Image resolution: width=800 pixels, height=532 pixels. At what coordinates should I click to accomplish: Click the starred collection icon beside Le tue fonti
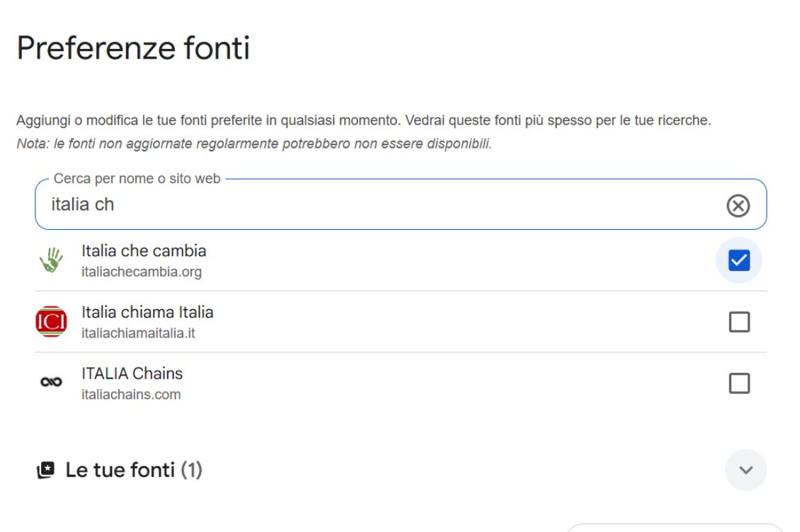[46, 470]
